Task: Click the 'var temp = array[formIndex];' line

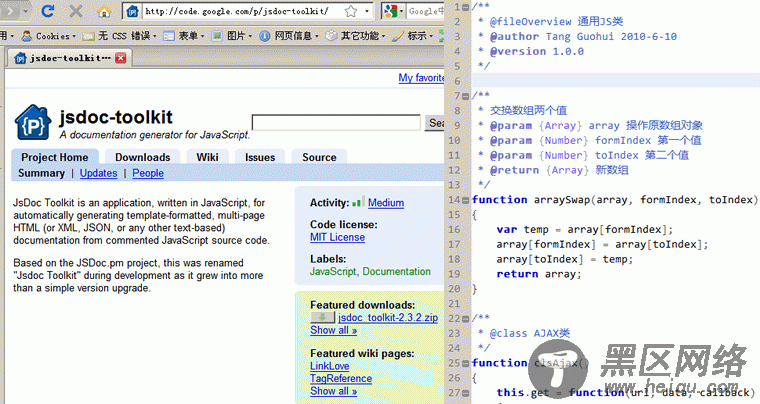Action: [x=585, y=230]
